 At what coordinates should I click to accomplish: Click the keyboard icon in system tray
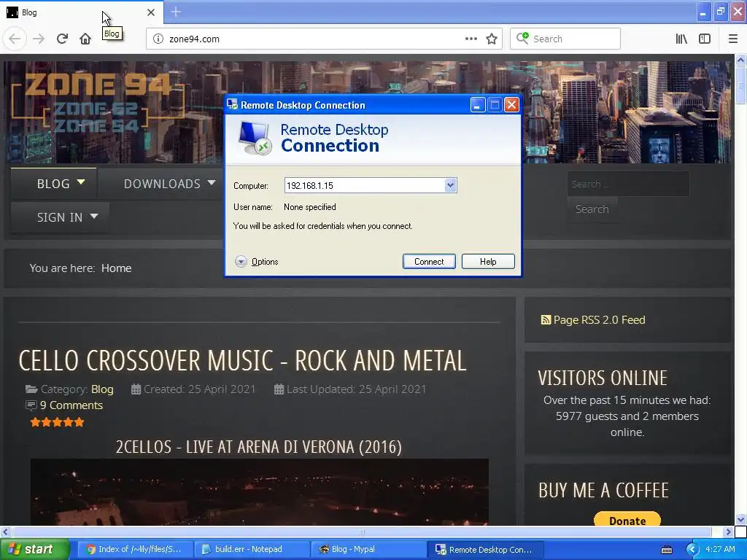click(667, 550)
